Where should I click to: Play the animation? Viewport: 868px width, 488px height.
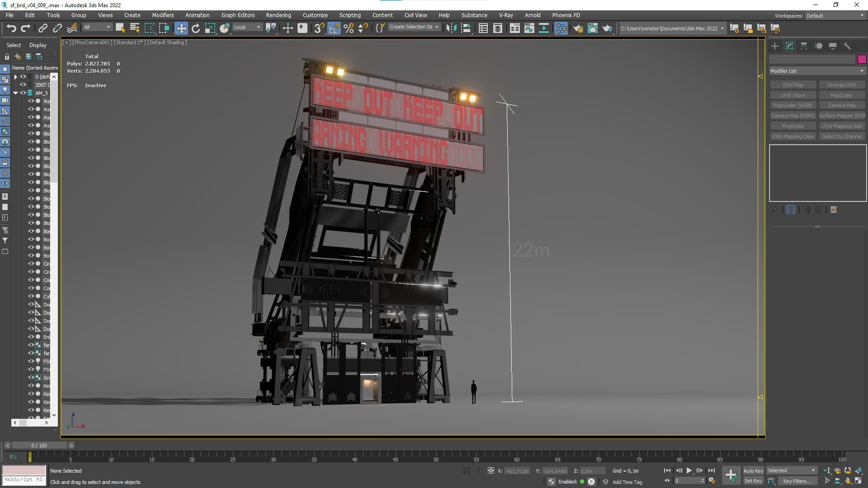(x=689, y=470)
